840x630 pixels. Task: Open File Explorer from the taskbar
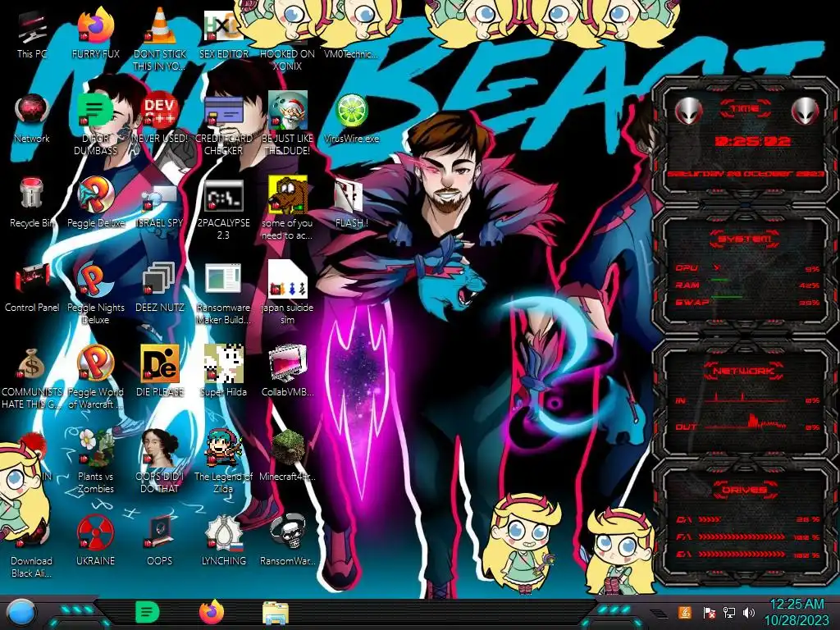coord(276,613)
